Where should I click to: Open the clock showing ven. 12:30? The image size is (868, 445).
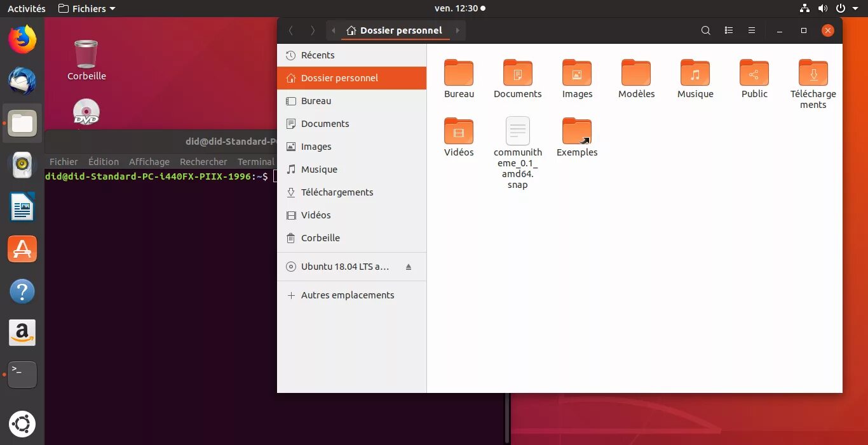coord(460,8)
